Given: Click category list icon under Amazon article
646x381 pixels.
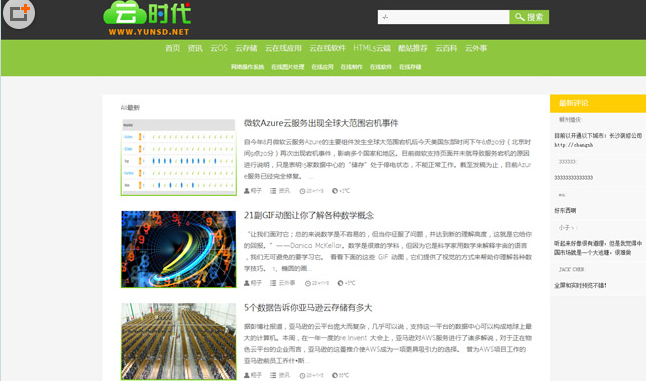Looking at the screenshot, I should coord(273,375).
